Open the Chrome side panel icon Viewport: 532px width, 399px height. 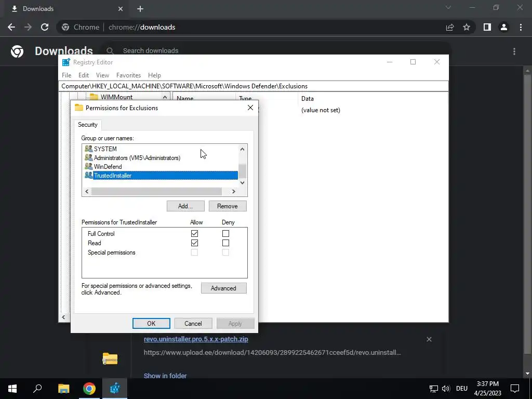point(487,27)
